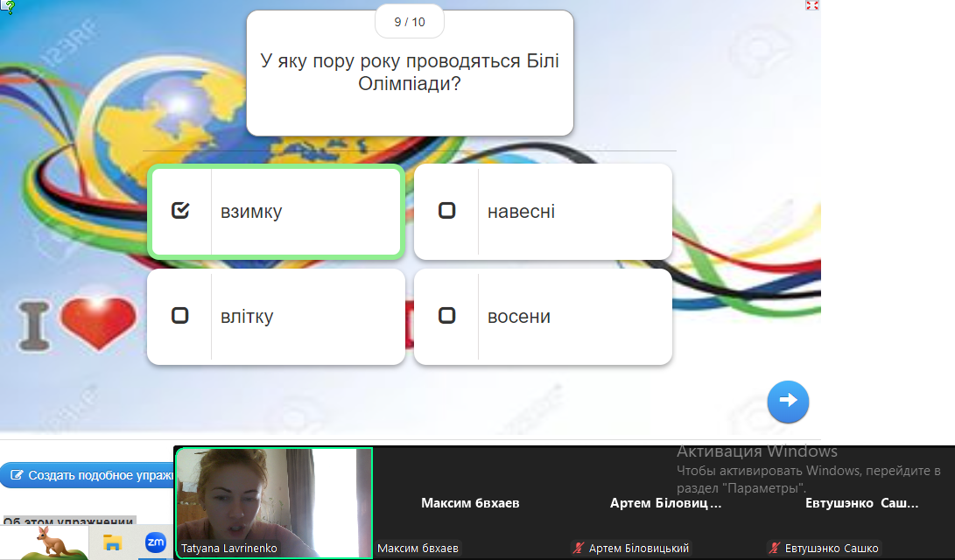Click muted microphone icon beside Евтушэнко Сашко
Screen dimensions: 955x560
[774, 549]
